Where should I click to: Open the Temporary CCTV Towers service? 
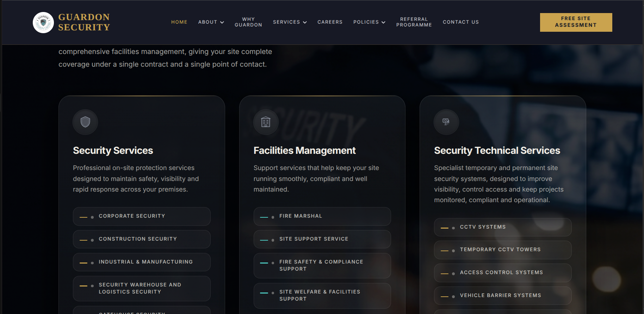503,250
